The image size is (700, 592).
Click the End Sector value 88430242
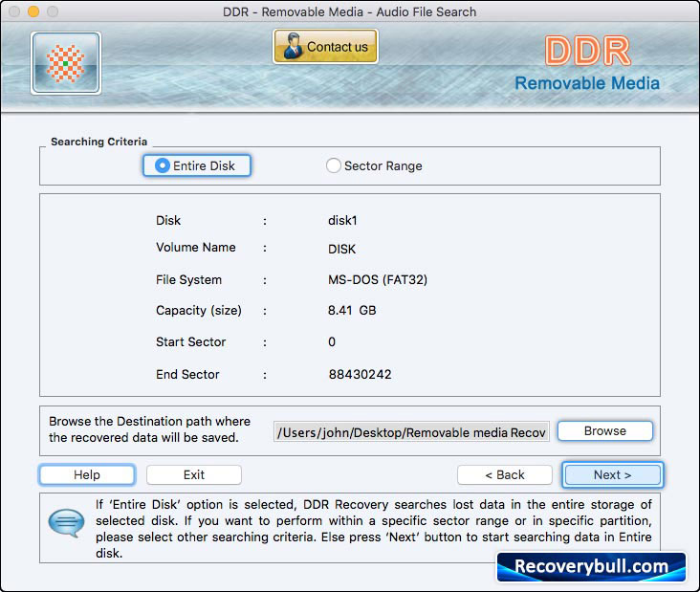(x=360, y=374)
